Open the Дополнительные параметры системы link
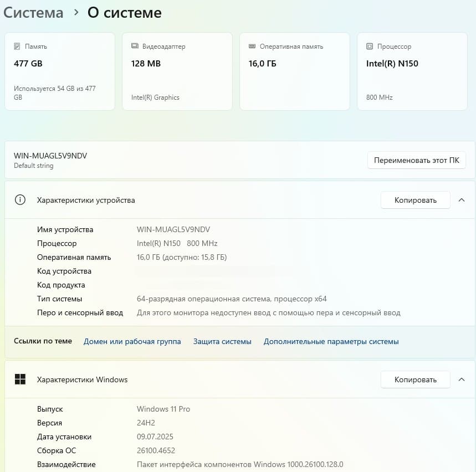The width and height of the screenshot is (476, 472). (x=331, y=341)
